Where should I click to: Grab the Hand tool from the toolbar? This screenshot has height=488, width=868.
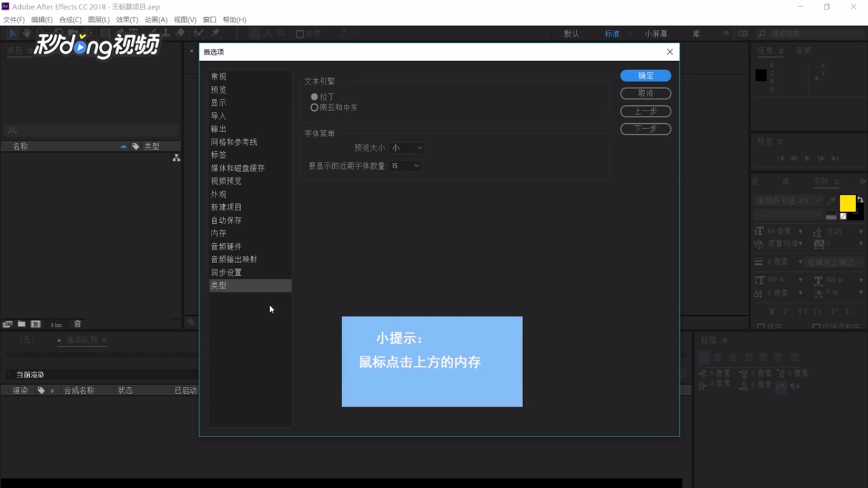click(x=27, y=33)
